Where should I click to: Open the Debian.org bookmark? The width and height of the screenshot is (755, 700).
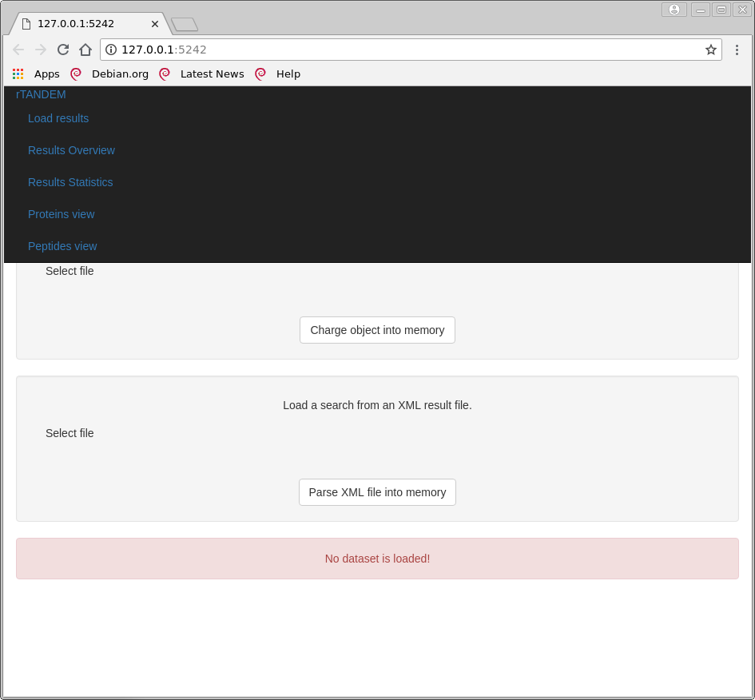[109, 74]
